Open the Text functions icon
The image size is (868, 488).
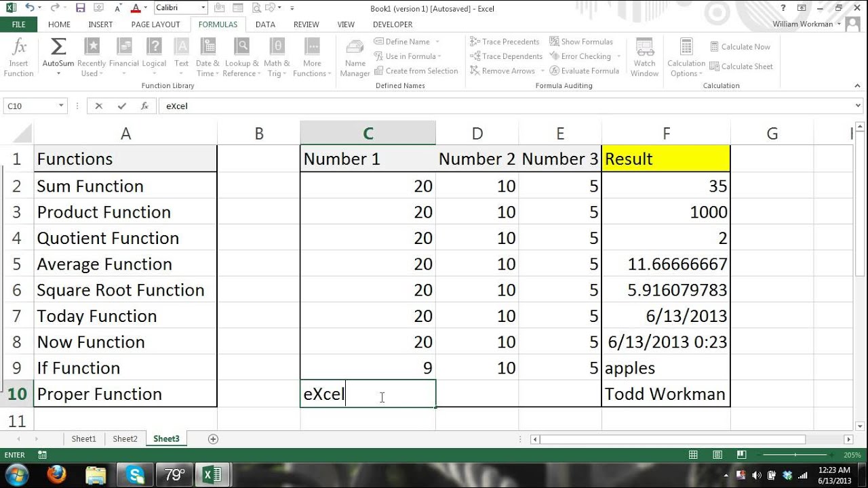click(x=181, y=47)
